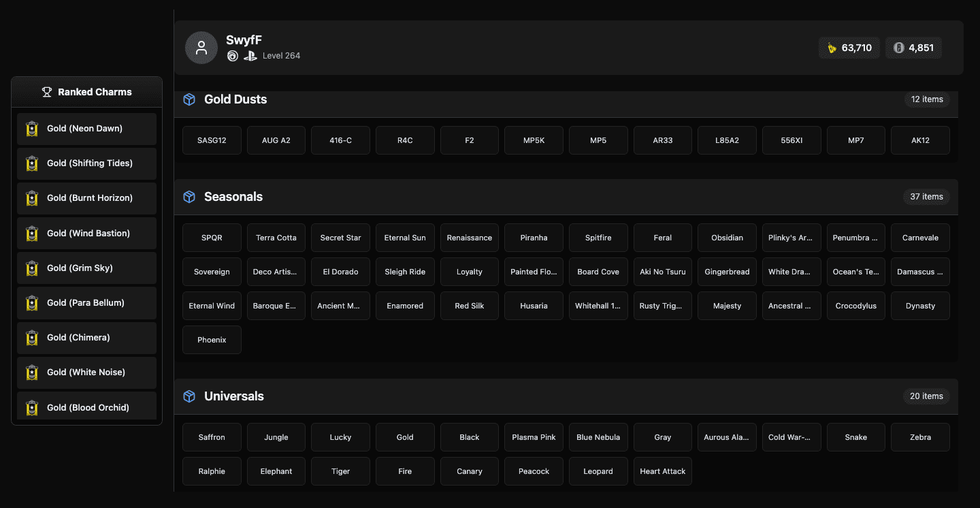Image resolution: width=980 pixels, height=508 pixels.
Task: Click the Ubisoft platform icon under SwyfF
Action: click(232, 56)
